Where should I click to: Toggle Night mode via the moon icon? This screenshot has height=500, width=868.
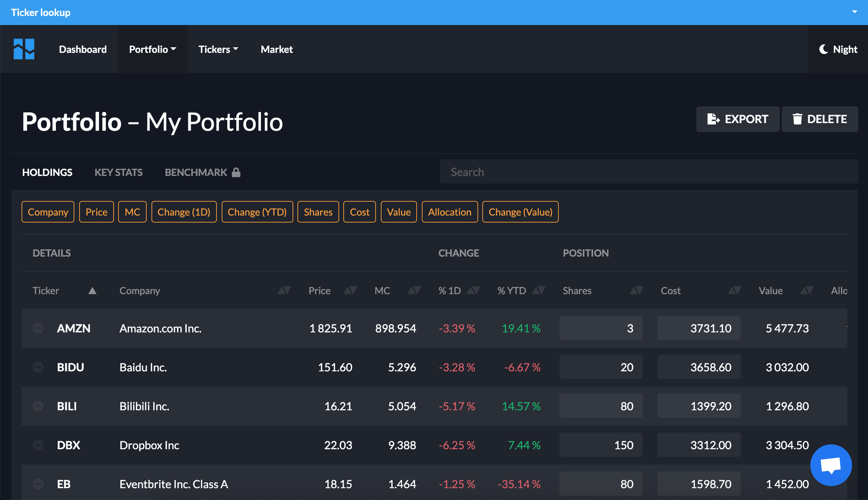824,49
